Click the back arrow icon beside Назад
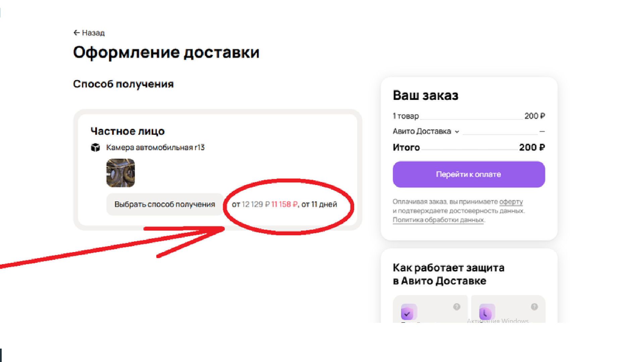 [x=76, y=33]
